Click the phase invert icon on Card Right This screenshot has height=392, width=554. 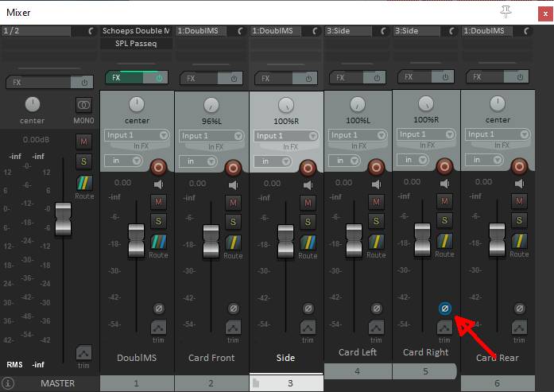pyautogui.click(x=445, y=308)
